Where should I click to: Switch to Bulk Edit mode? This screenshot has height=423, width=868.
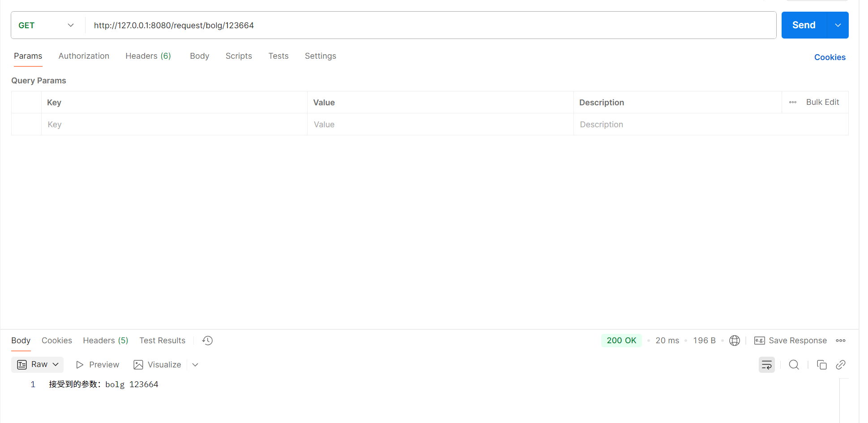pyautogui.click(x=822, y=102)
